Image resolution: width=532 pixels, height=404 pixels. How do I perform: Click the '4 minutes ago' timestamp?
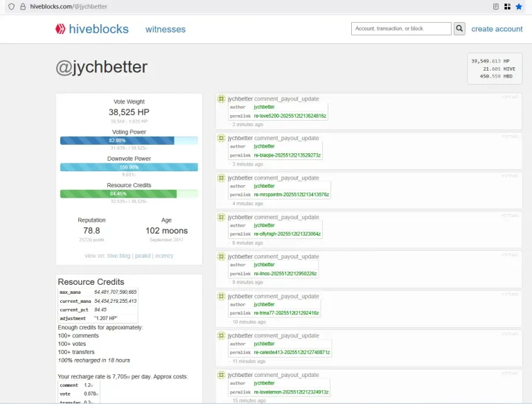[248, 204]
